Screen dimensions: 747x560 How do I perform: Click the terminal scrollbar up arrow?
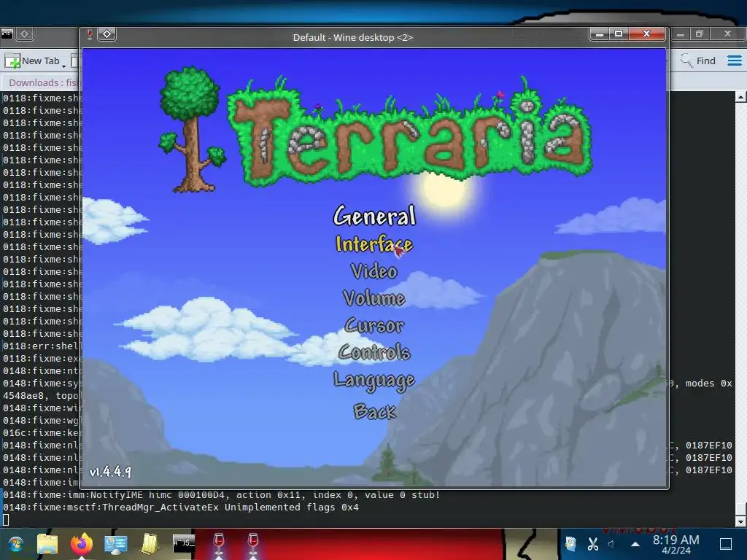[741, 97]
